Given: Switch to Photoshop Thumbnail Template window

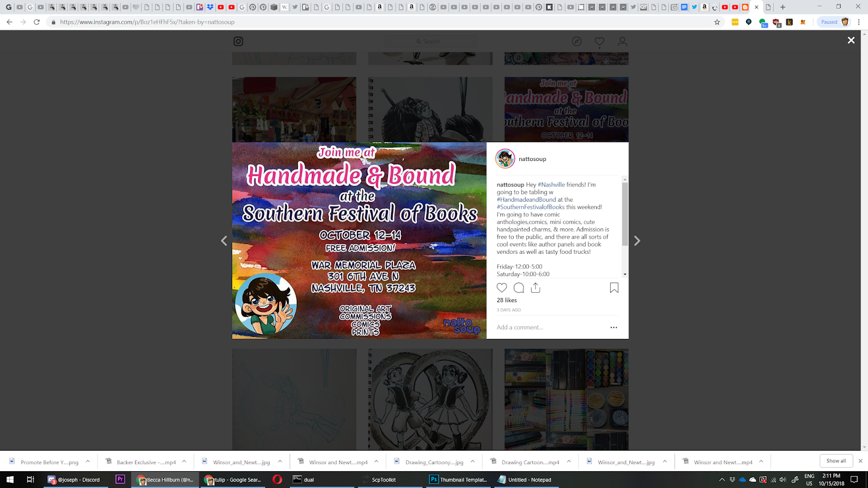Looking at the screenshot, I should tap(459, 479).
